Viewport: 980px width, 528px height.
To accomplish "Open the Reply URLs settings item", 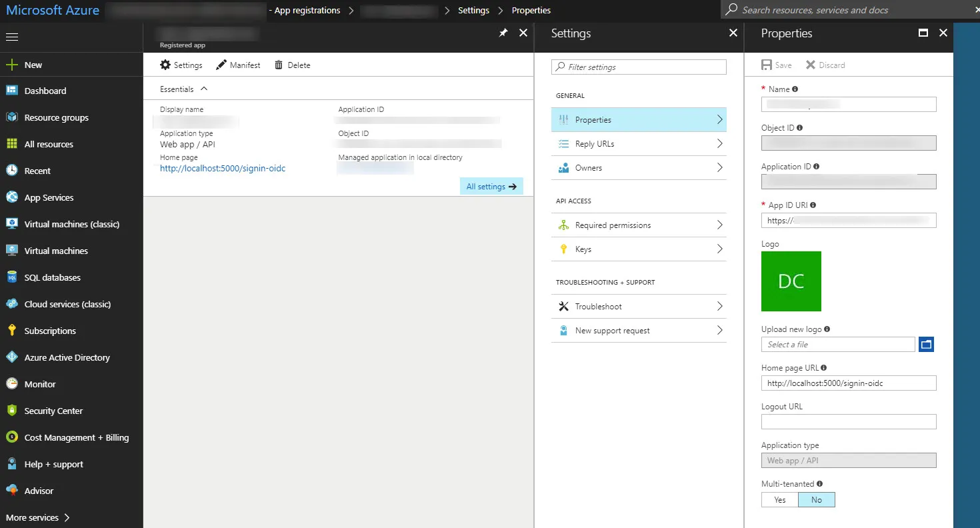I will coord(639,144).
